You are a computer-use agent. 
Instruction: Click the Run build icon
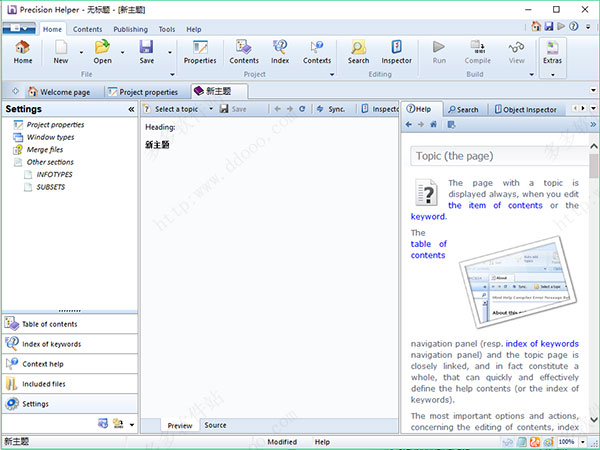pyautogui.click(x=439, y=52)
